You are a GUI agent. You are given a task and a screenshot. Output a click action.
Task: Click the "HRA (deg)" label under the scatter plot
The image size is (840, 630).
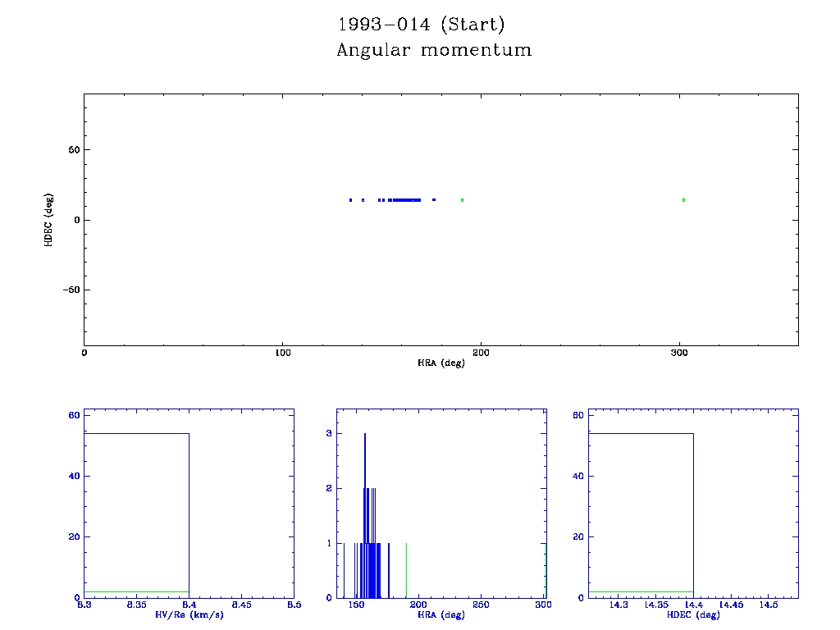(x=441, y=363)
